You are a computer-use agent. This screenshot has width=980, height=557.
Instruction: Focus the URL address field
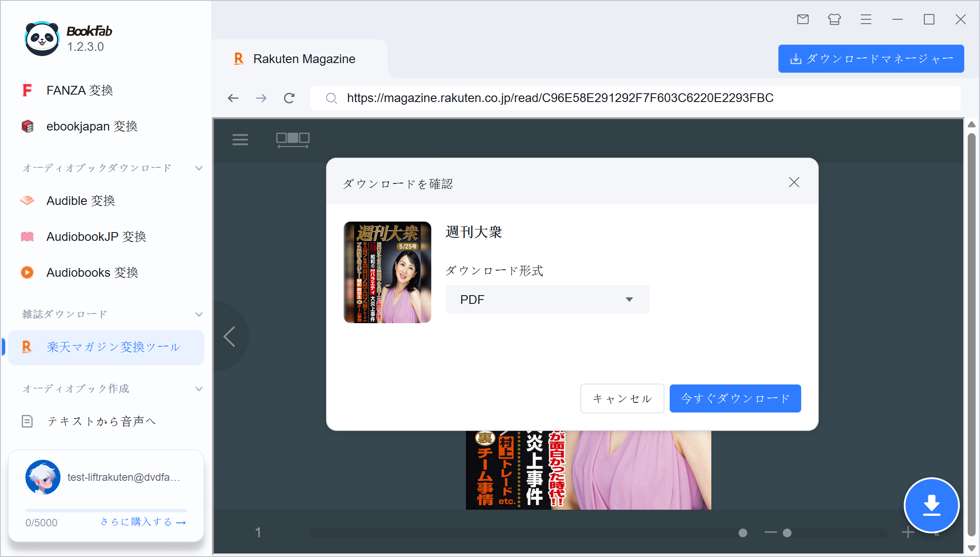point(636,98)
